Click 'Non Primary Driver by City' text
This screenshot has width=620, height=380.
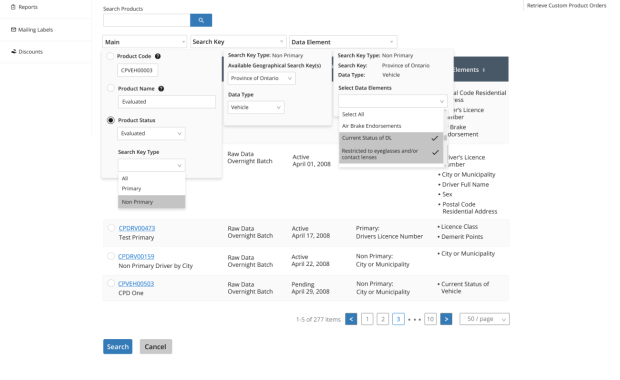coord(156,266)
